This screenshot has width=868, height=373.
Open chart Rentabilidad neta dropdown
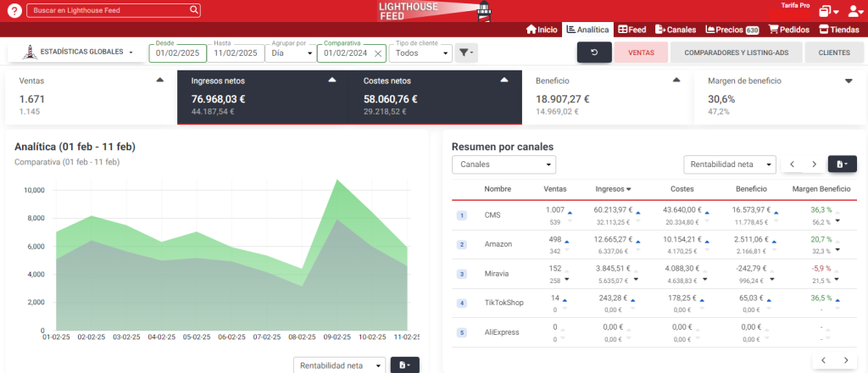(x=339, y=365)
